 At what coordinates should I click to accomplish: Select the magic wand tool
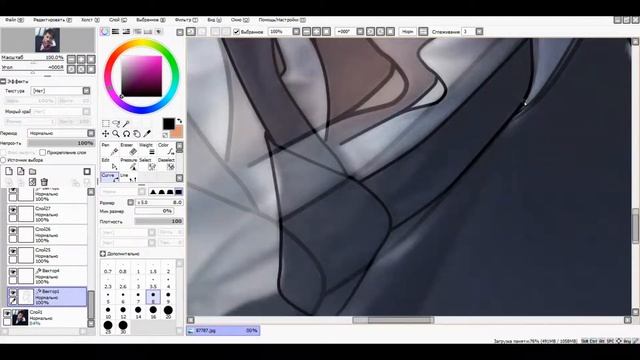127,123
